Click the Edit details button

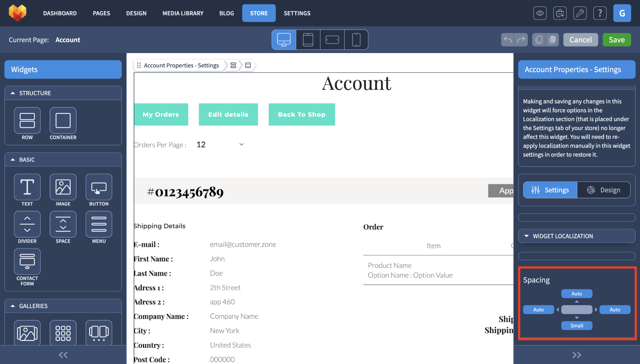228,114
